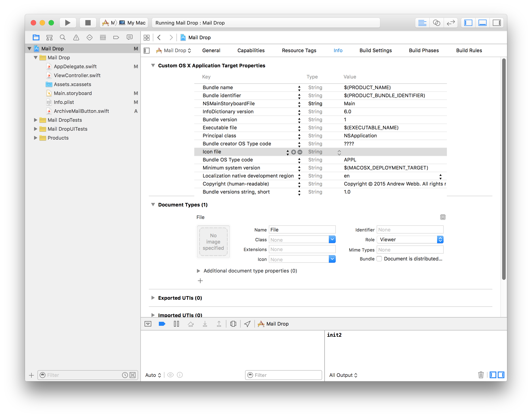Open the All Output console selector

pos(343,375)
